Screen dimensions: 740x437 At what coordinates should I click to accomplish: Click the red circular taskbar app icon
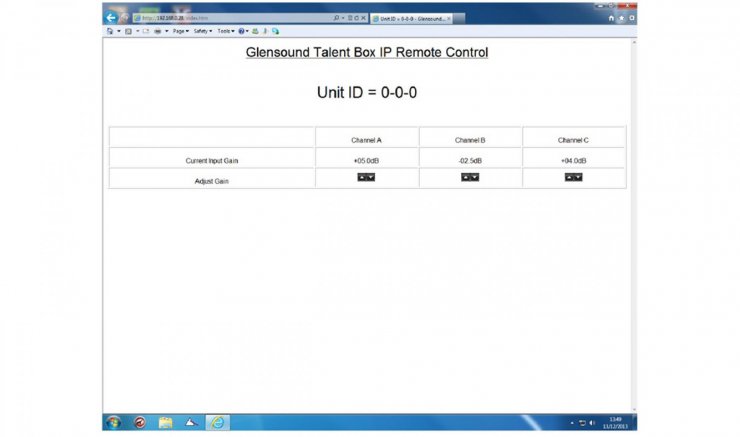pyautogui.click(x=140, y=422)
